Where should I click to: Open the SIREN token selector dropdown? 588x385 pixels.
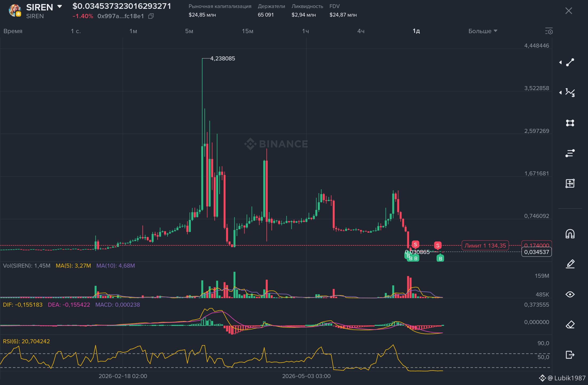pyautogui.click(x=60, y=6)
